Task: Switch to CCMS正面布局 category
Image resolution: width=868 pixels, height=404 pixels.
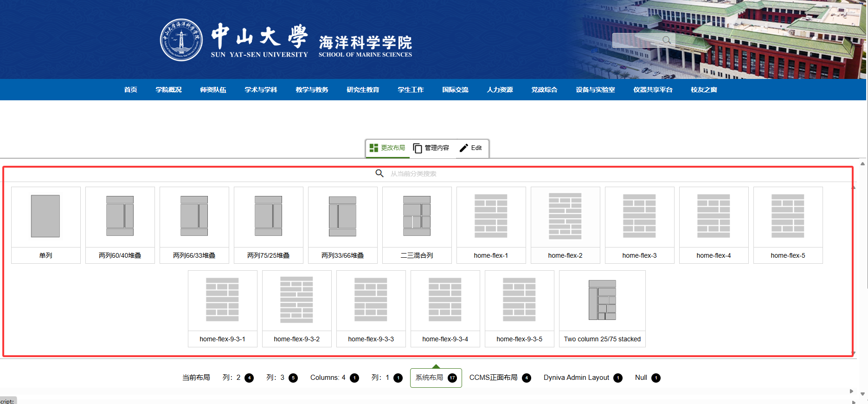Action: [500, 378]
